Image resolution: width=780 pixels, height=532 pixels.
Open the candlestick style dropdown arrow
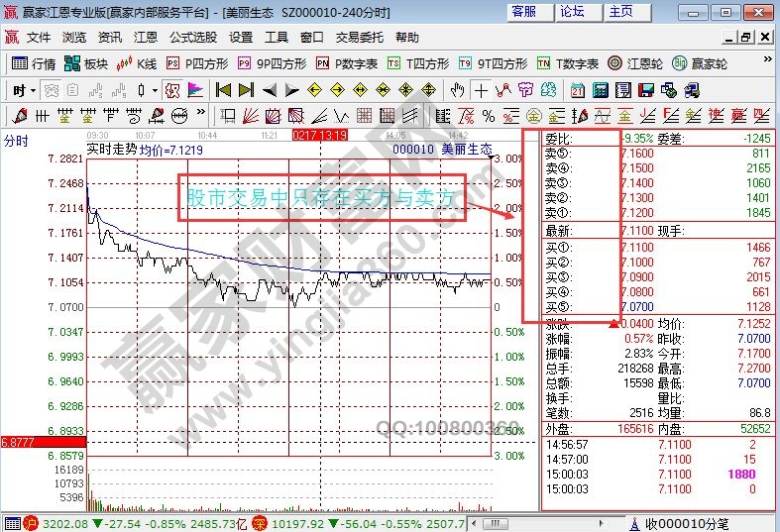click(155, 90)
